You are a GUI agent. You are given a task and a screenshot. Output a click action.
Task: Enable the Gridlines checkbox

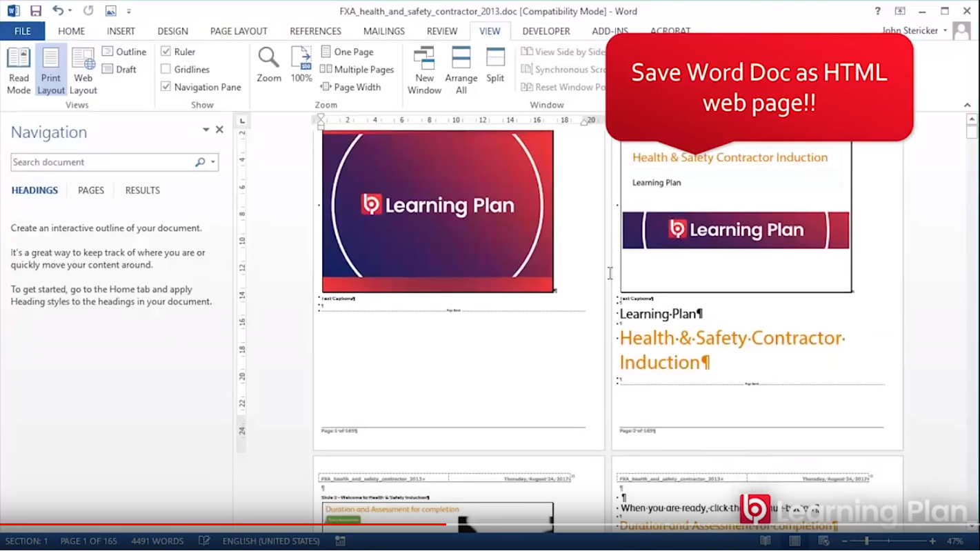pos(166,70)
